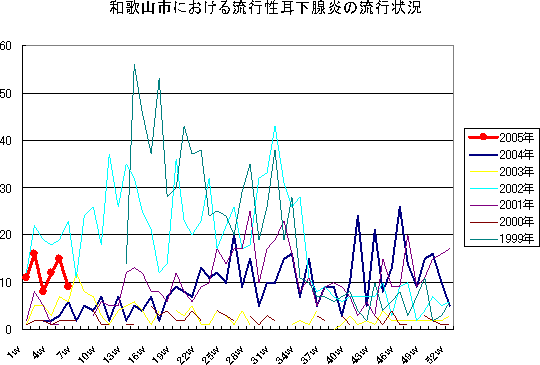Select the 2003年 legend entry
This screenshot has height=365, width=540.
[501, 171]
